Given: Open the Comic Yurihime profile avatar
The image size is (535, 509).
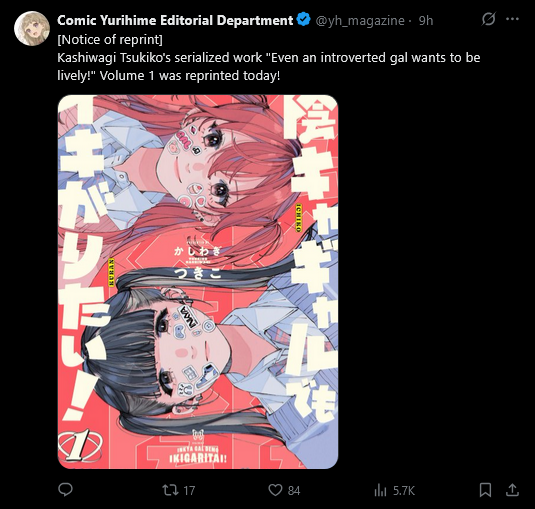Looking at the screenshot, I should pos(32,29).
